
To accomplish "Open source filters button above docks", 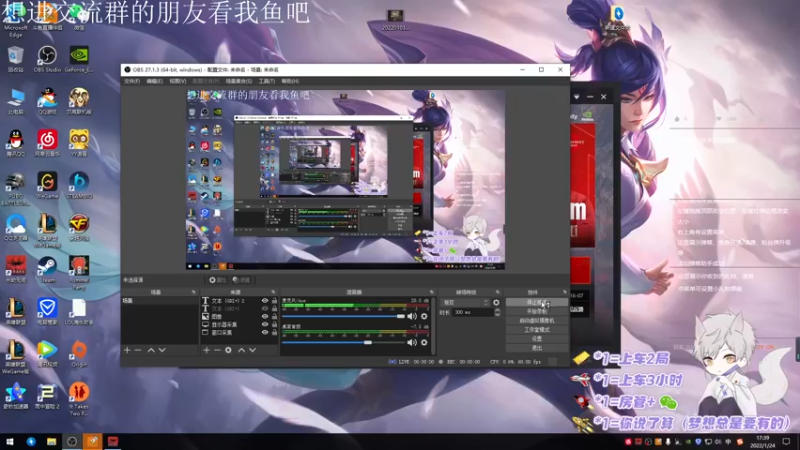I will tap(241, 280).
